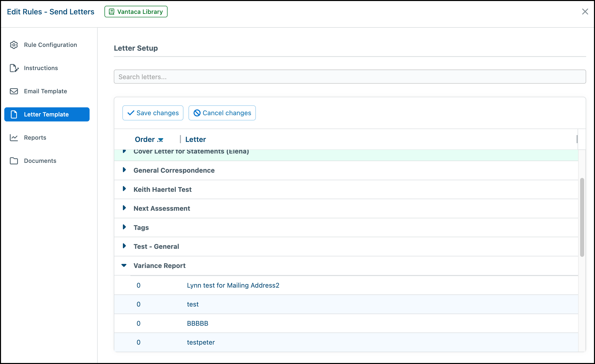Click the Save changes button

(153, 113)
